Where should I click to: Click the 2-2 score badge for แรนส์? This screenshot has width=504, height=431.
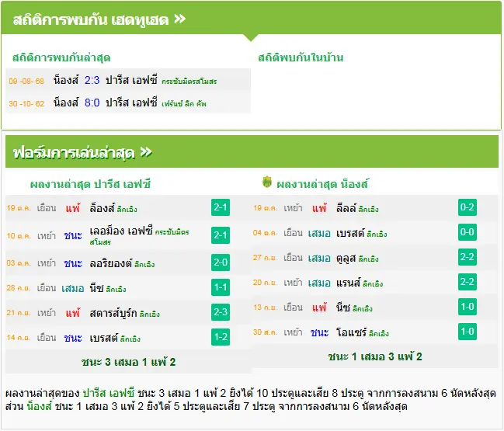[x=468, y=282]
